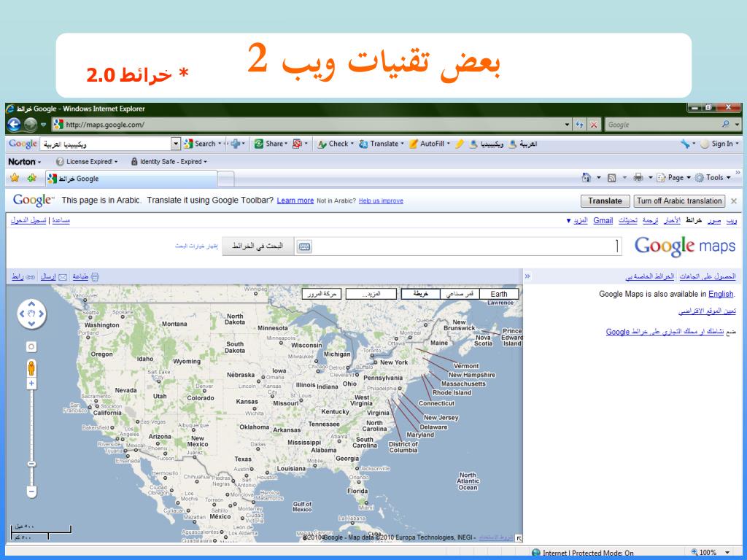The image size is (747, 560).
Task: Click the chain link icon above the map
Action: point(30,276)
